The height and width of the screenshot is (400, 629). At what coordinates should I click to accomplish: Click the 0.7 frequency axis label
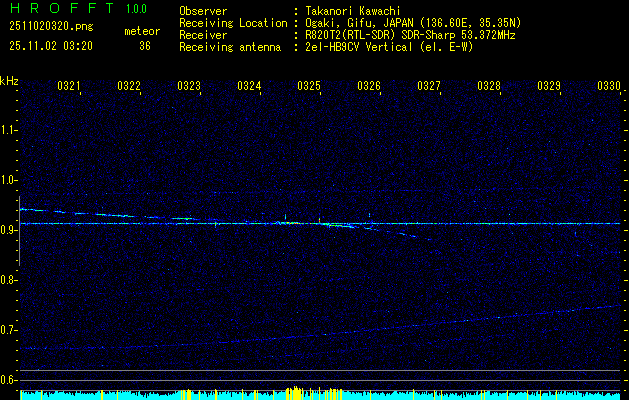pos(9,330)
